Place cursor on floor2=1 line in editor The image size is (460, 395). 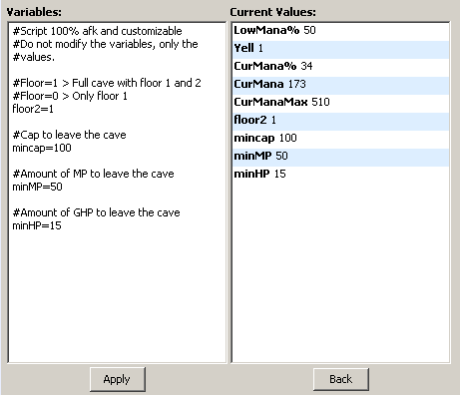(x=33, y=109)
